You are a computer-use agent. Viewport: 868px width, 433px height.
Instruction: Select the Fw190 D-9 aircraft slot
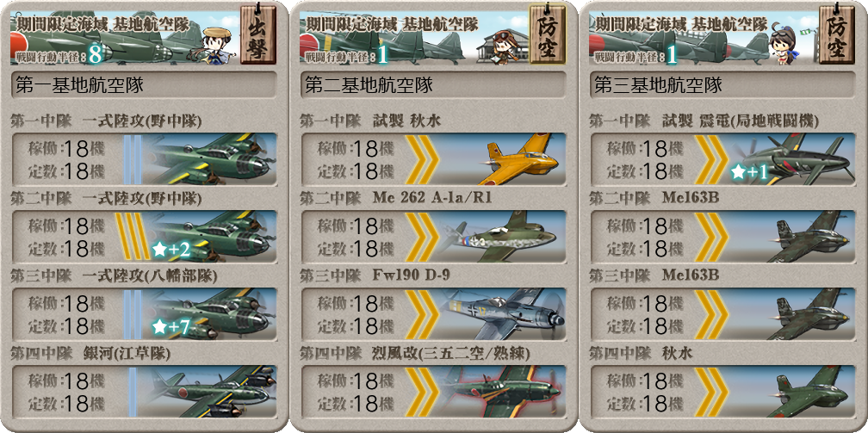coord(433,314)
